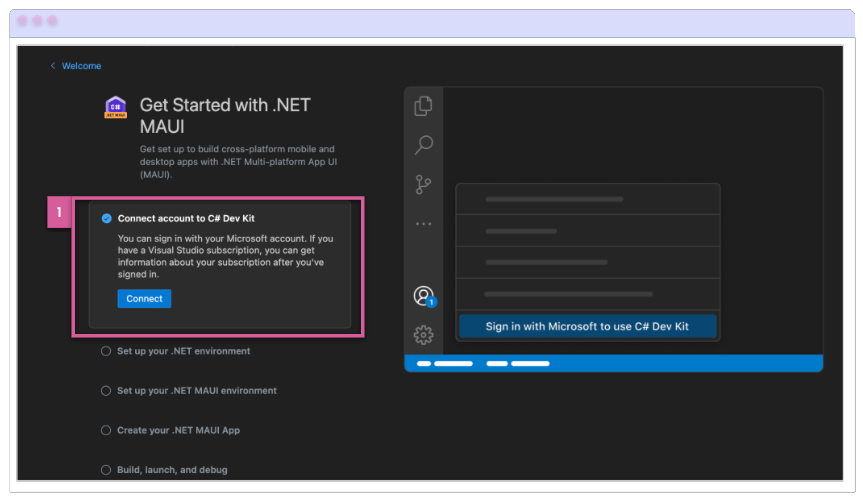
Task: Click the Get Started with .NET MAUI heading
Action: coord(225,116)
